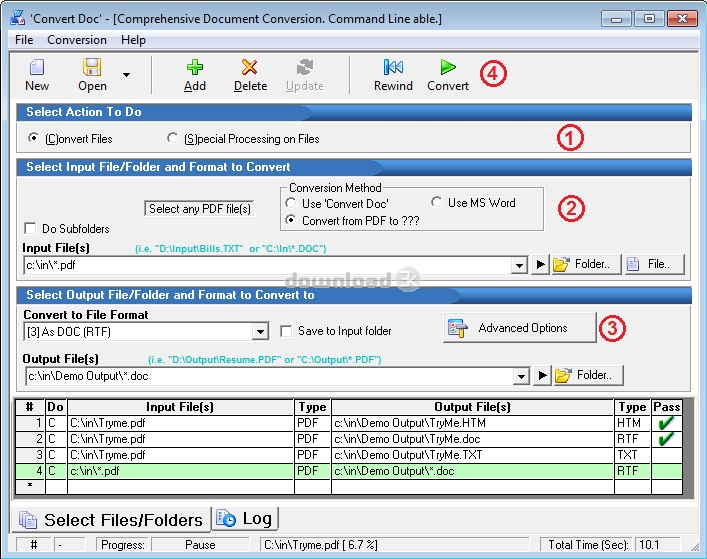Screen dimensions: 707x559
Task: Tick the Save to Input folder checkbox
Action: pyautogui.click(x=286, y=331)
